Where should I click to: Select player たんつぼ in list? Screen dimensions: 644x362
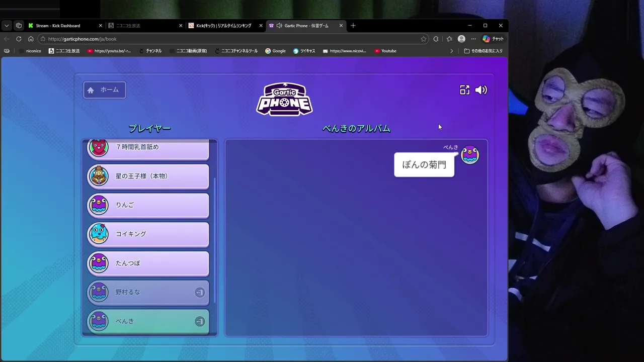(x=148, y=263)
